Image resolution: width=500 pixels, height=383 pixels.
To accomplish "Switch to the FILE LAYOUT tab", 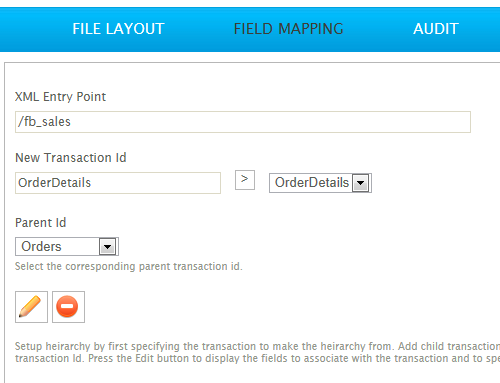I will click(x=118, y=29).
